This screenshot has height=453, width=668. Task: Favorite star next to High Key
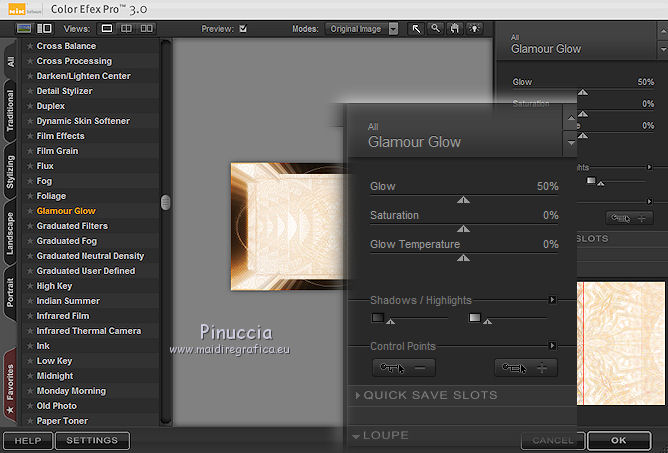[30, 286]
